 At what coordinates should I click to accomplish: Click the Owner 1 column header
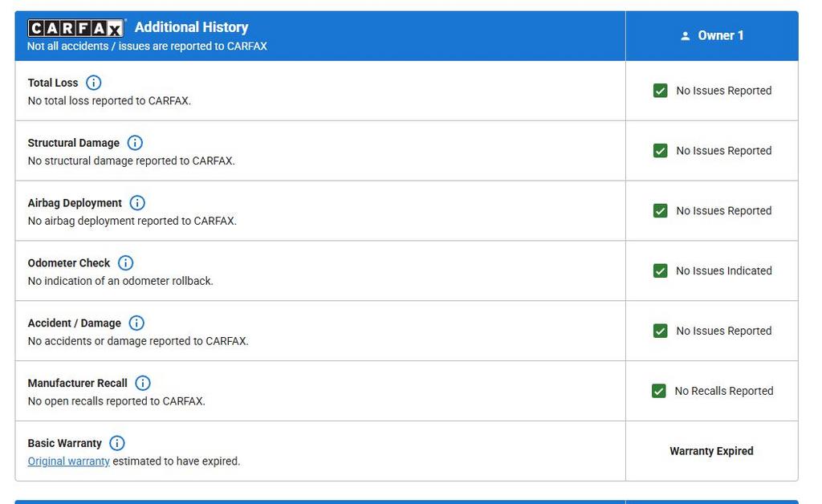[x=712, y=35]
